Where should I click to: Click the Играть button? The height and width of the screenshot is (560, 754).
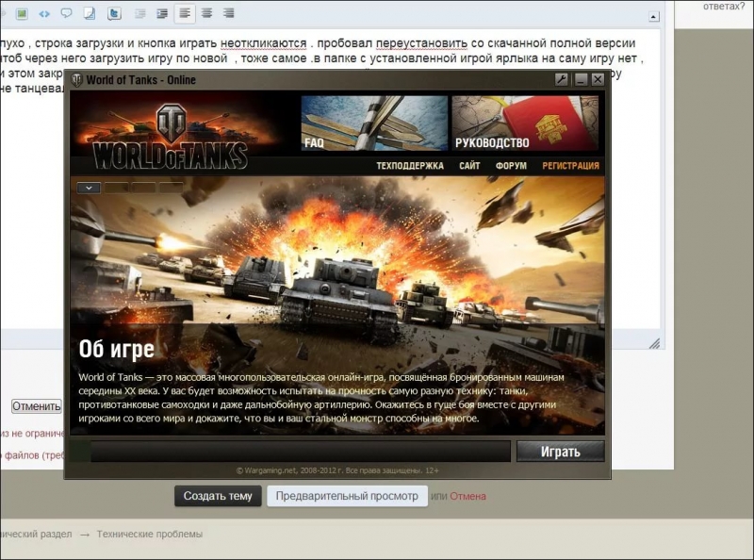pyautogui.click(x=560, y=452)
